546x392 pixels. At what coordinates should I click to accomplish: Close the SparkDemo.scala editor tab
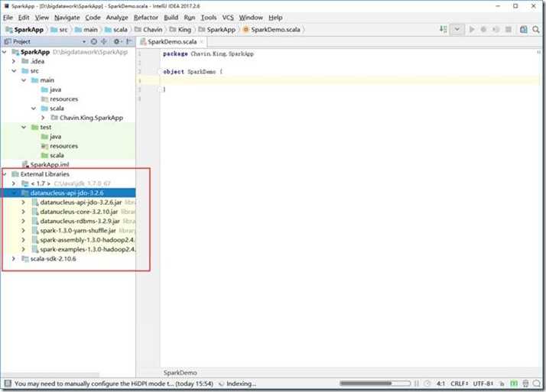(202, 42)
